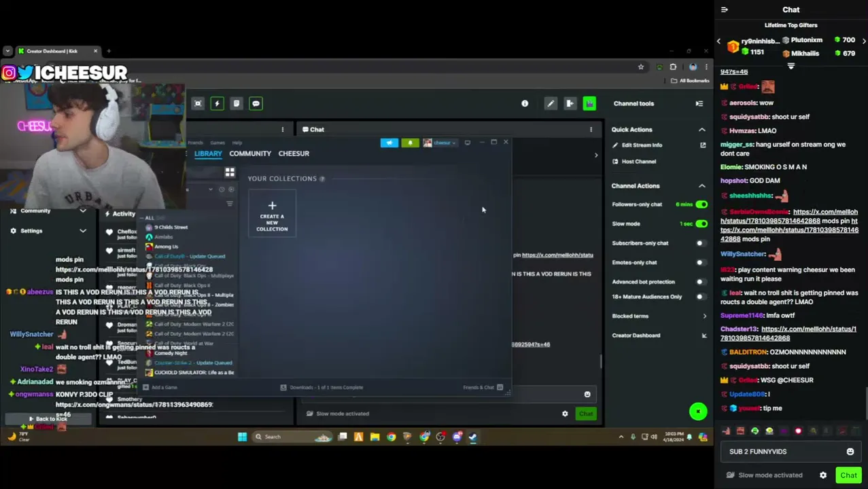868x489 pixels.
Task: Open Steam Games menu
Action: 218,143
